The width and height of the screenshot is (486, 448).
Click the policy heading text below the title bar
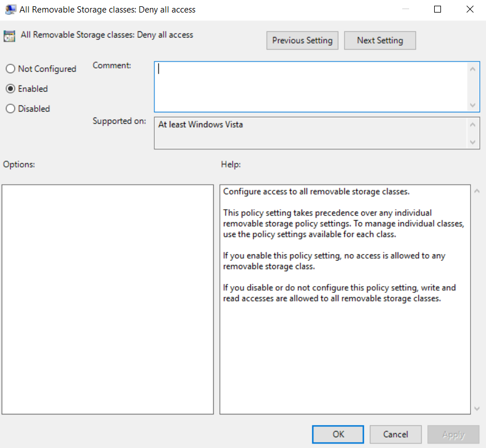(107, 35)
